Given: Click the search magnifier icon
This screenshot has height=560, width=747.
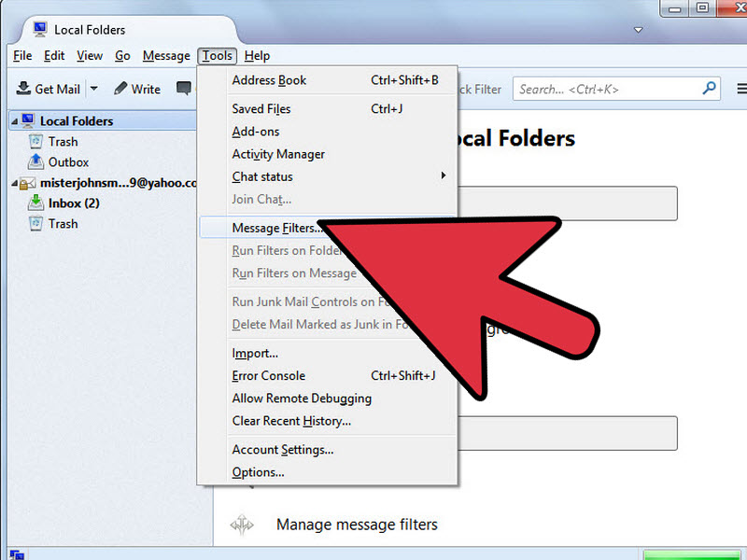Looking at the screenshot, I should 709,88.
